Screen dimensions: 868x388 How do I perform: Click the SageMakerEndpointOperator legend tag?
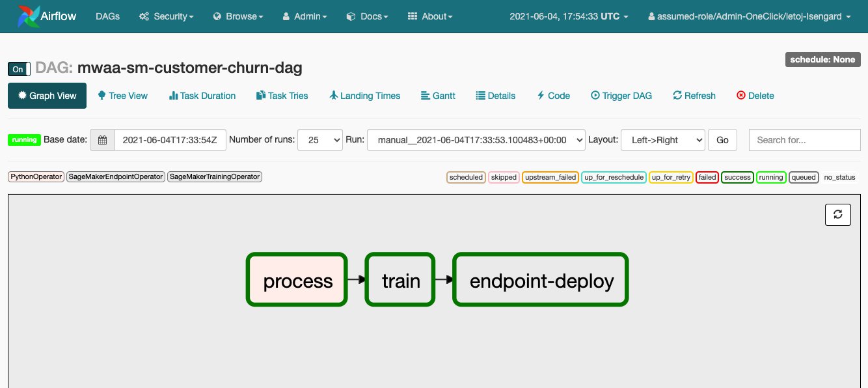pyautogui.click(x=116, y=176)
